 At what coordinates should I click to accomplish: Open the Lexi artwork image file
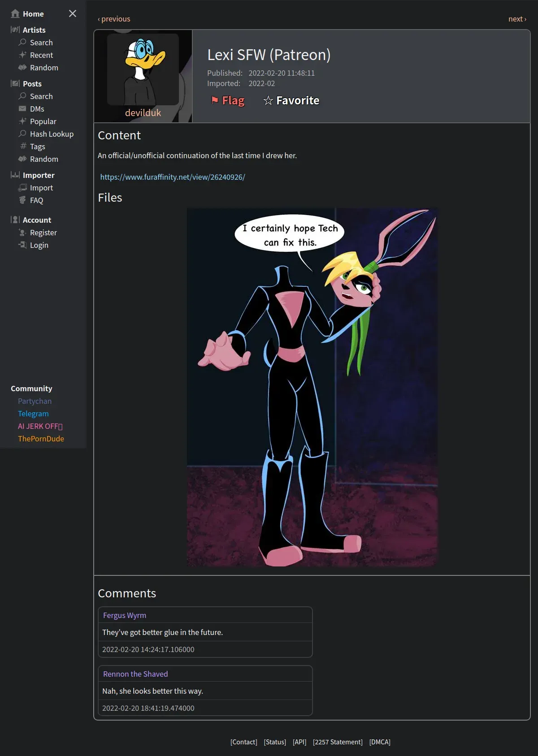click(312, 387)
